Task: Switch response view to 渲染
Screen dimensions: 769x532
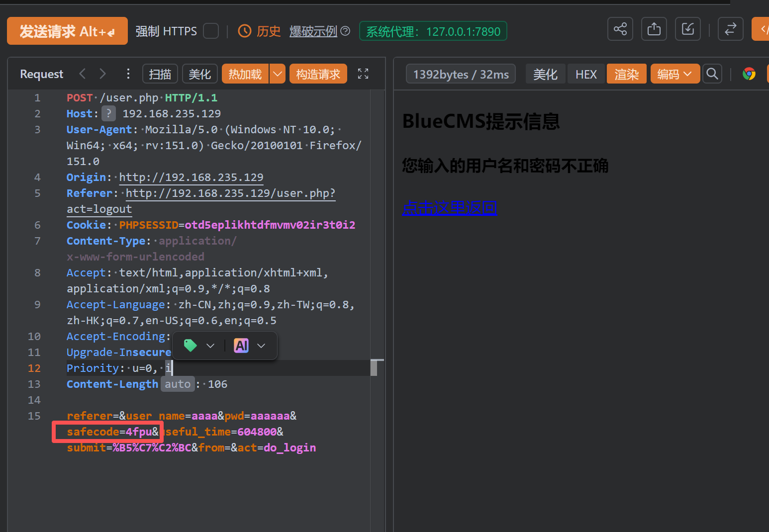Action: pyautogui.click(x=626, y=74)
